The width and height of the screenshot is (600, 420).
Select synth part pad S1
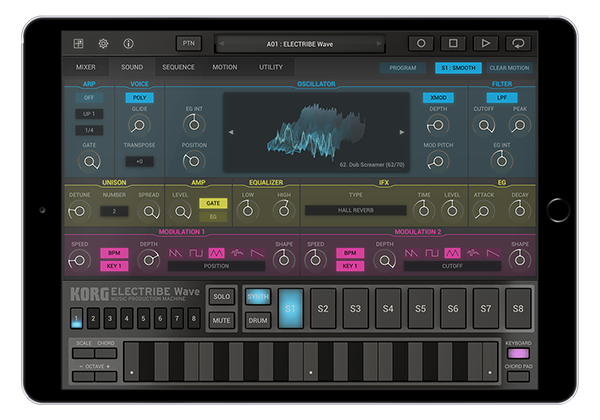tap(290, 309)
